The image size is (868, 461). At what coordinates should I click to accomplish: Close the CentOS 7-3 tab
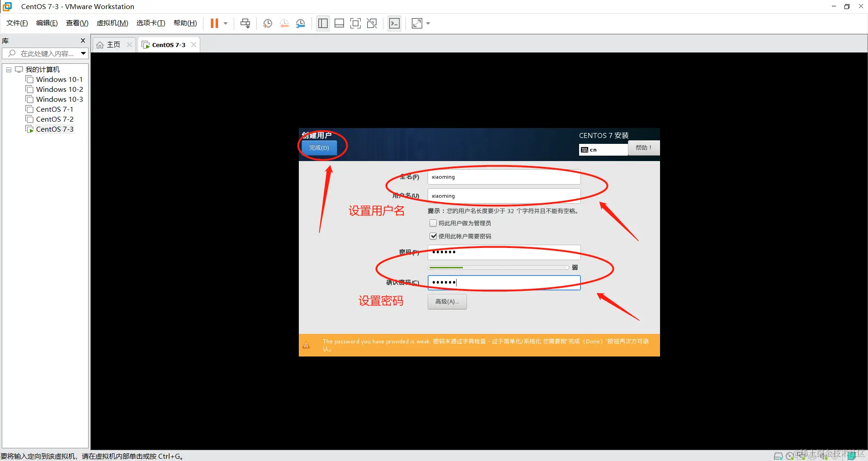194,44
